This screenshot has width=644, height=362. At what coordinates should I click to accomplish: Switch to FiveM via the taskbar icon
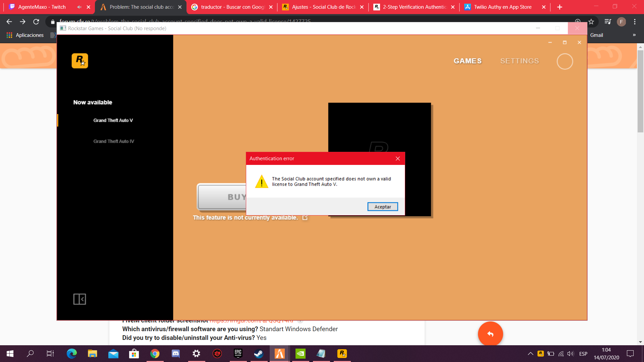(280, 354)
